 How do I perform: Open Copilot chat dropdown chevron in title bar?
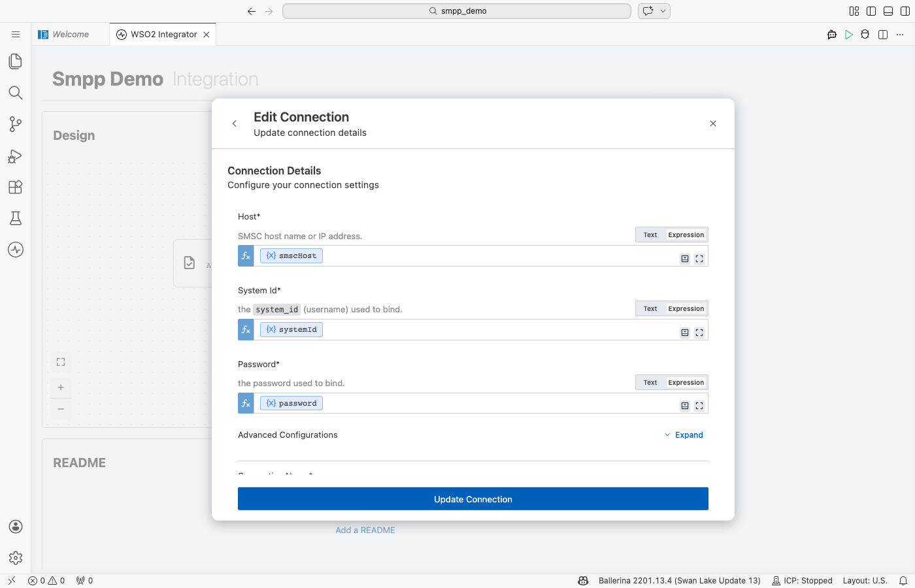click(663, 11)
